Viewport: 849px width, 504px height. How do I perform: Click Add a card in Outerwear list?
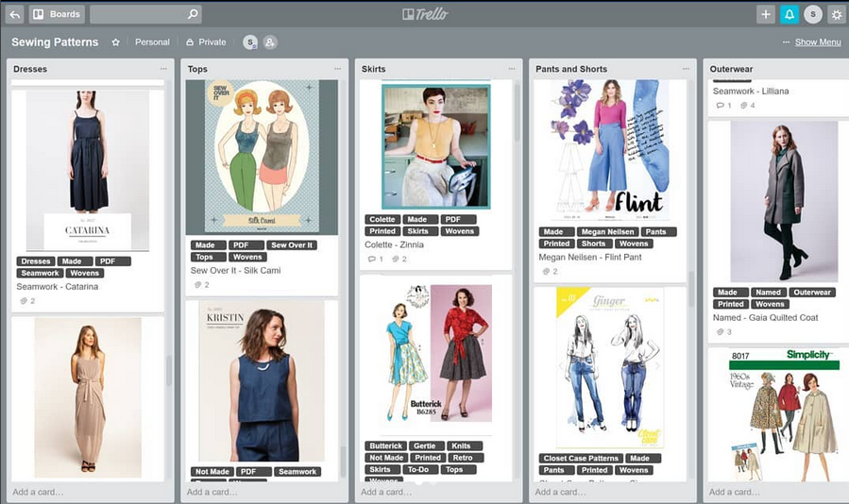pos(735,492)
